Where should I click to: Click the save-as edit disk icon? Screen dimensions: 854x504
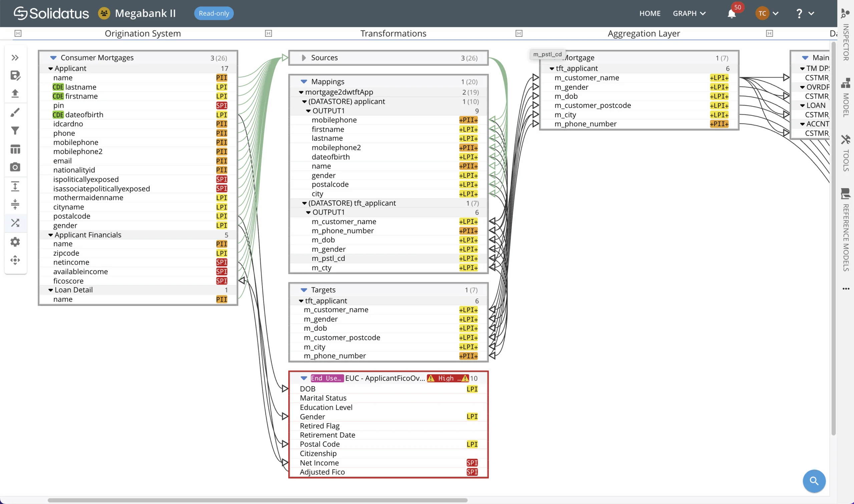click(x=15, y=75)
